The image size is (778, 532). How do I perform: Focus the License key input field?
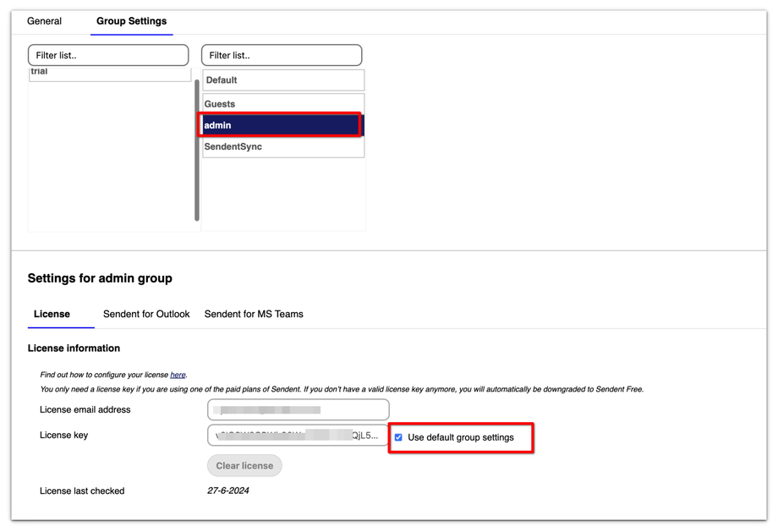pos(298,436)
